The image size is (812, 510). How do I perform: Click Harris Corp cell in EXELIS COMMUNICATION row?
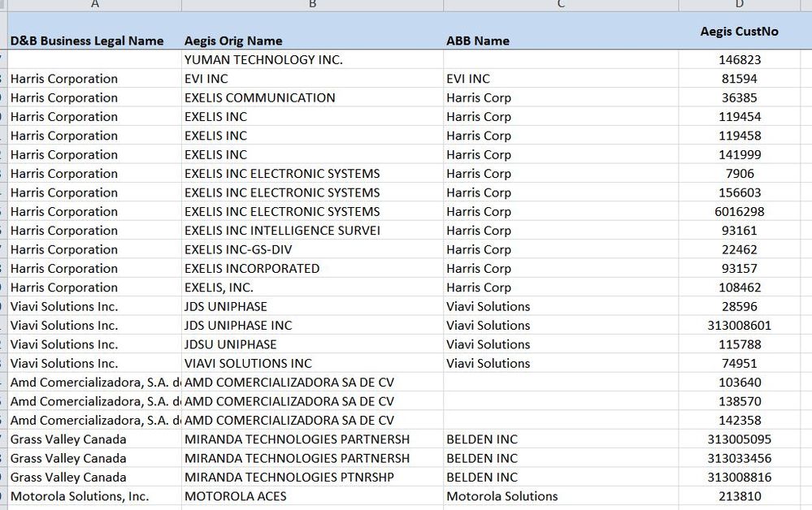(x=561, y=97)
